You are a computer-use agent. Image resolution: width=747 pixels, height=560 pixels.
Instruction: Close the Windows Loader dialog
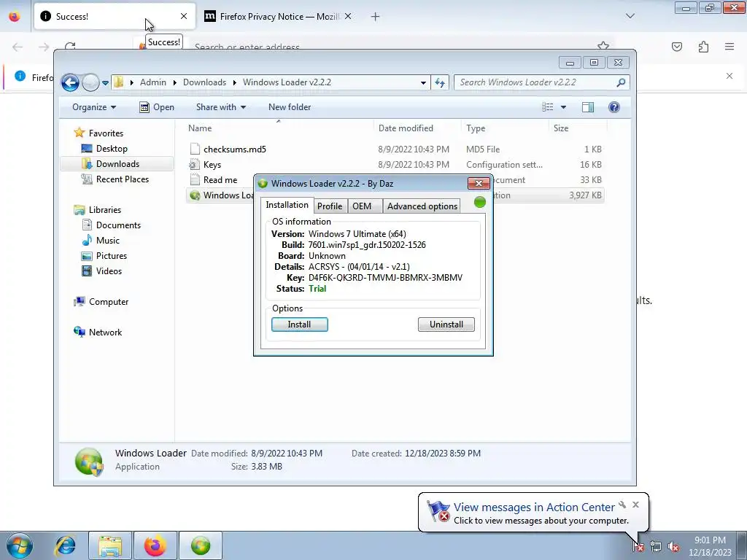point(479,183)
